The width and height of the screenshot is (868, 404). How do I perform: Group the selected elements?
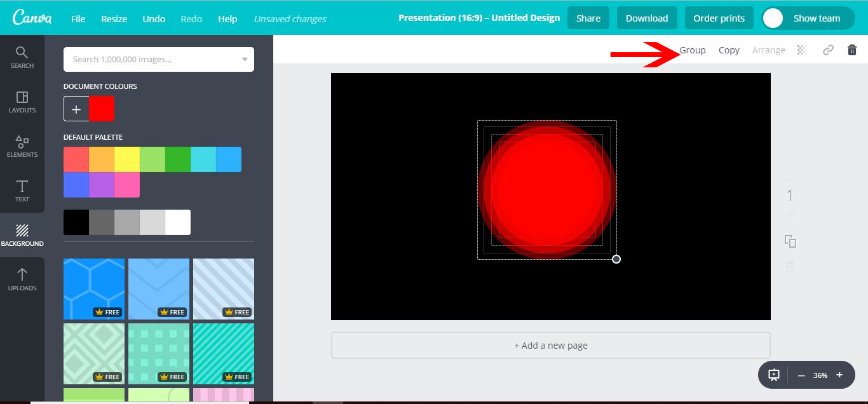tap(692, 50)
